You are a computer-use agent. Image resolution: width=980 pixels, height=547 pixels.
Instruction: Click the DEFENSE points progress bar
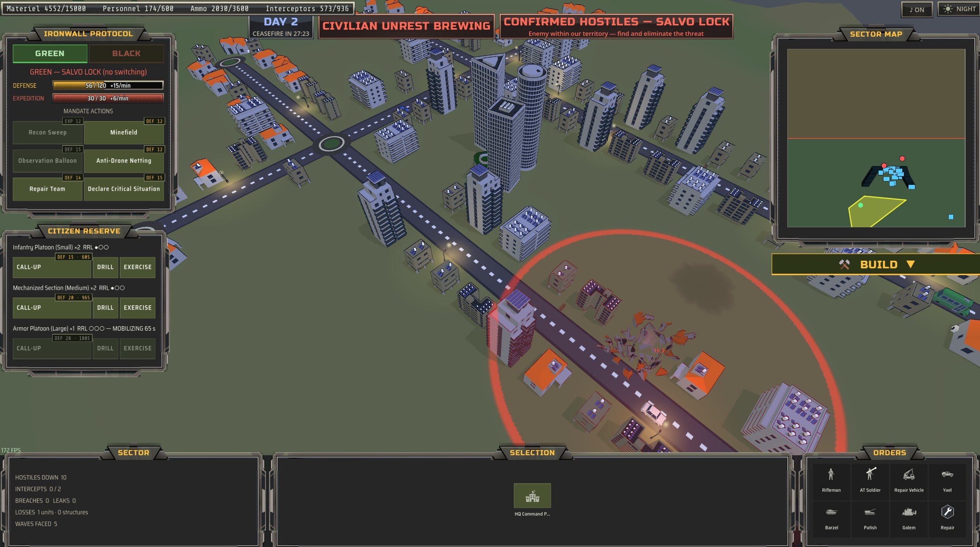point(108,85)
